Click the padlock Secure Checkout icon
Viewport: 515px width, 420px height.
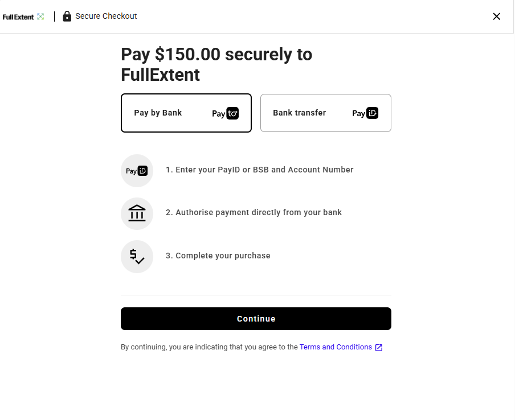click(67, 16)
